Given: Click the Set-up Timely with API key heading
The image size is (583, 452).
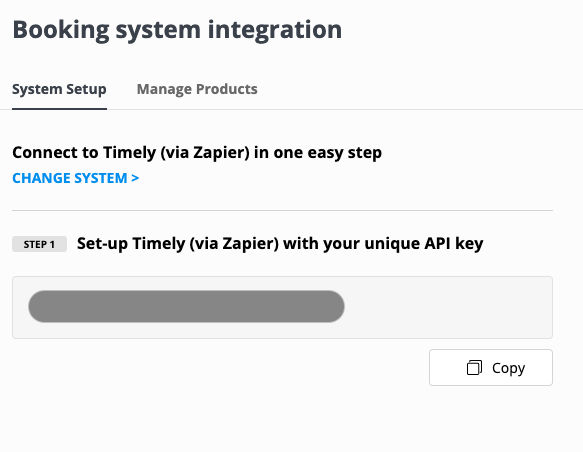Looking at the screenshot, I should (x=280, y=244).
